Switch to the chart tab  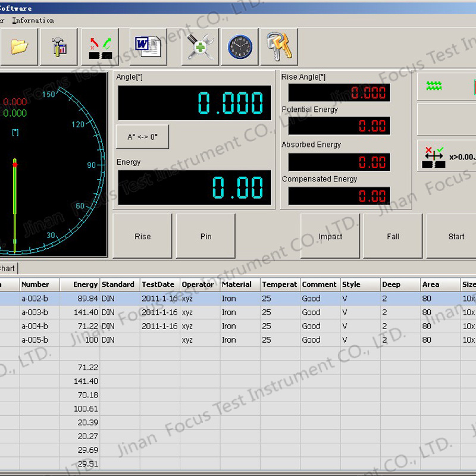tap(8, 269)
